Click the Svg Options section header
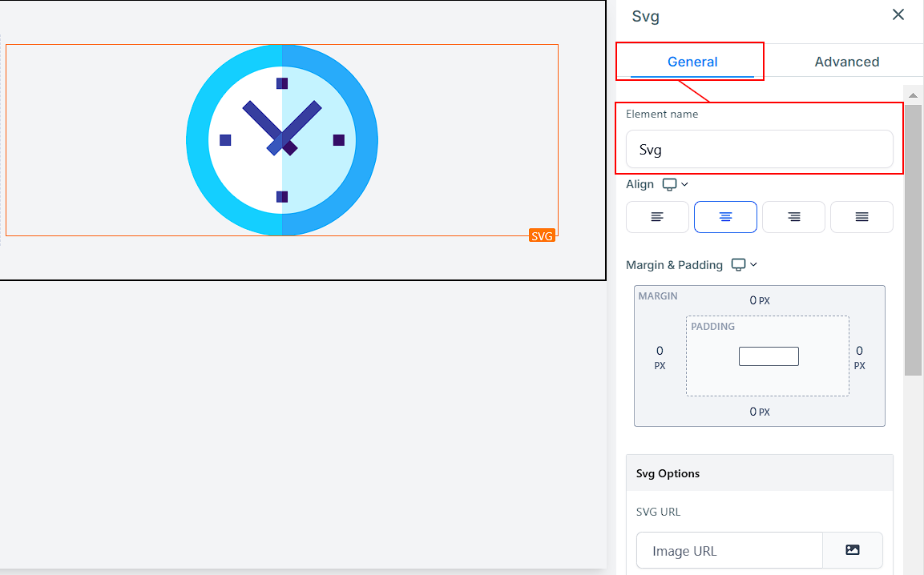 760,473
